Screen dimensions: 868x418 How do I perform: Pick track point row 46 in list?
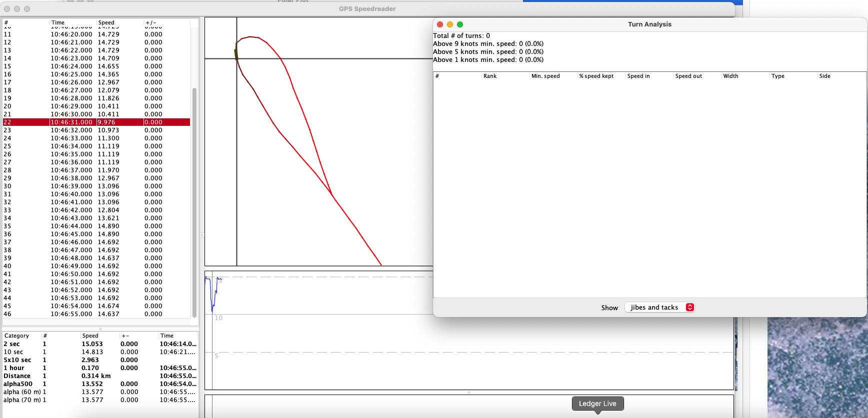click(x=96, y=314)
